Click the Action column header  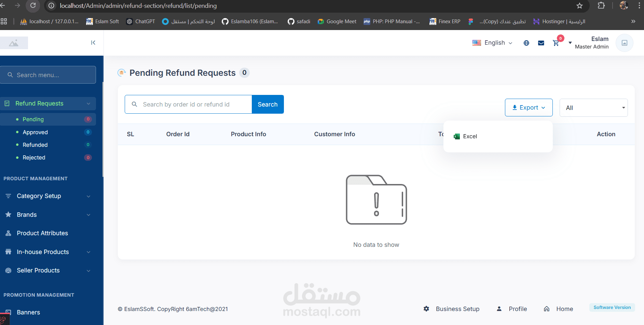click(x=606, y=134)
